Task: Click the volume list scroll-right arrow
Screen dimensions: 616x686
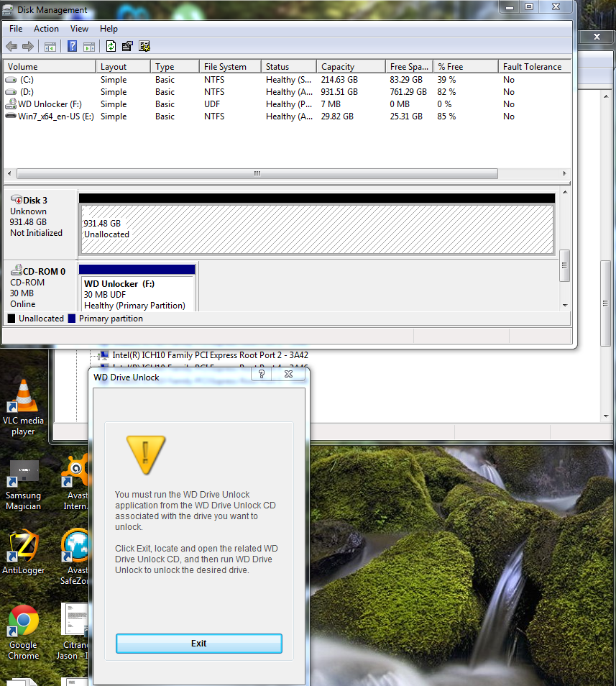Action: [x=564, y=174]
